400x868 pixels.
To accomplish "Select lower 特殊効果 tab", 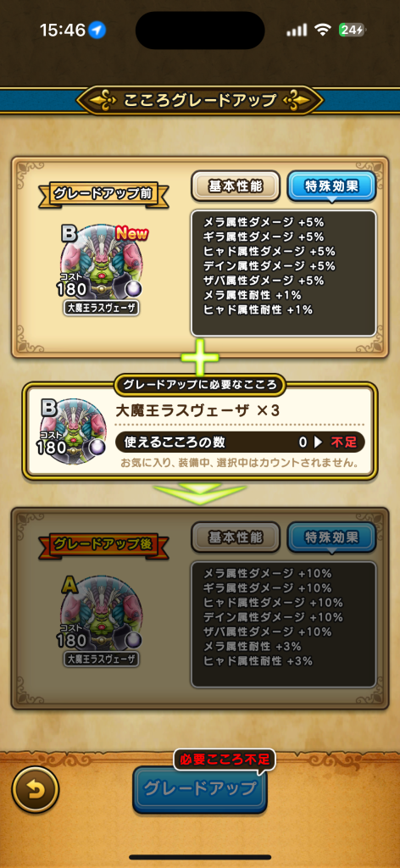I will 332,537.
